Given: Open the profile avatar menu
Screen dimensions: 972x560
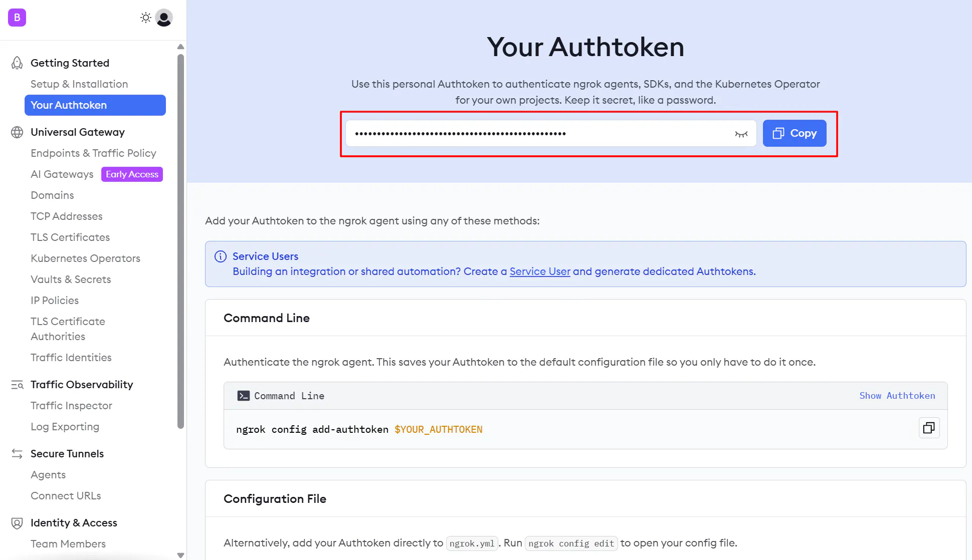Looking at the screenshot, I should [163, 18].
